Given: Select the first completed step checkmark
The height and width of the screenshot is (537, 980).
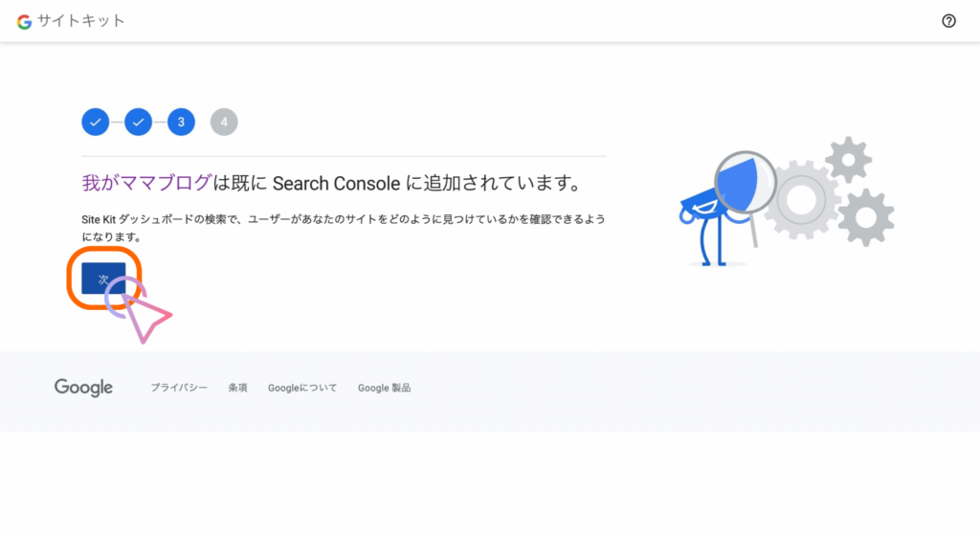Looking at the screenshot, I should pyautogui.click(x=96, y=122).
